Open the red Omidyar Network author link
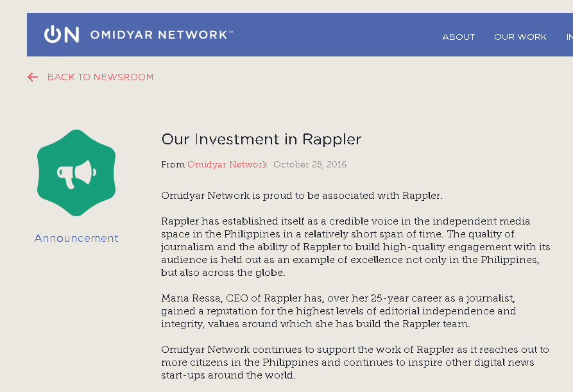 pos(227,164)
